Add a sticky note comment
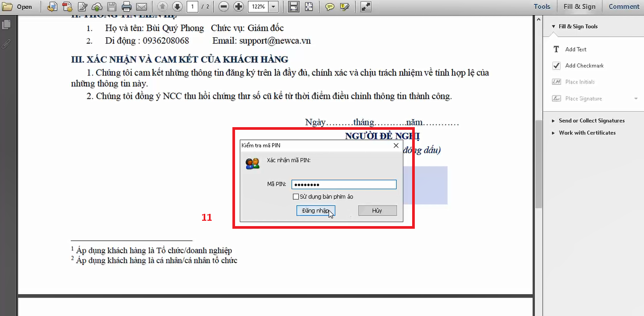Screen dimensions: 644x316 click(330, 7)
